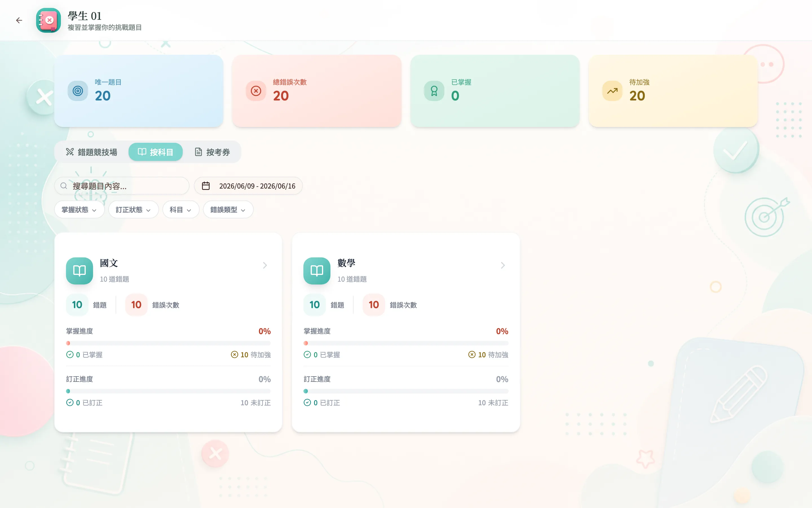Viewport: 812px width, 508px height.
Task: Click 國文 掌握進度 0% value
Action: tap(265, 331)
